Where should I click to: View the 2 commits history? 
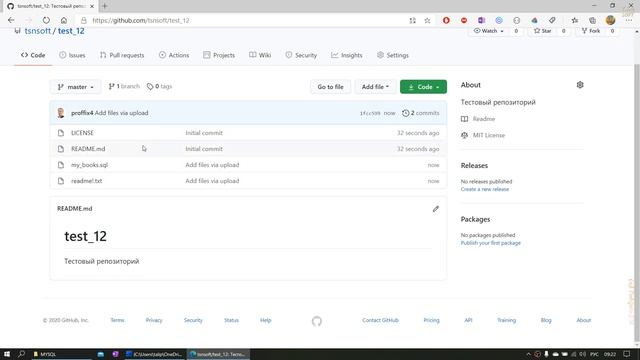pos(421,113)
